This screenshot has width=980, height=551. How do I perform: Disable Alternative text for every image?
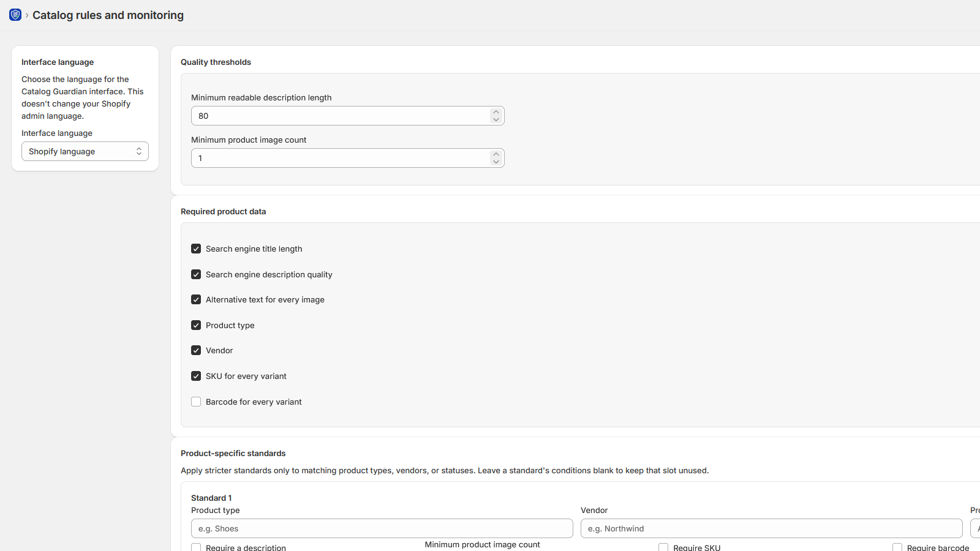tap(196, 299)
